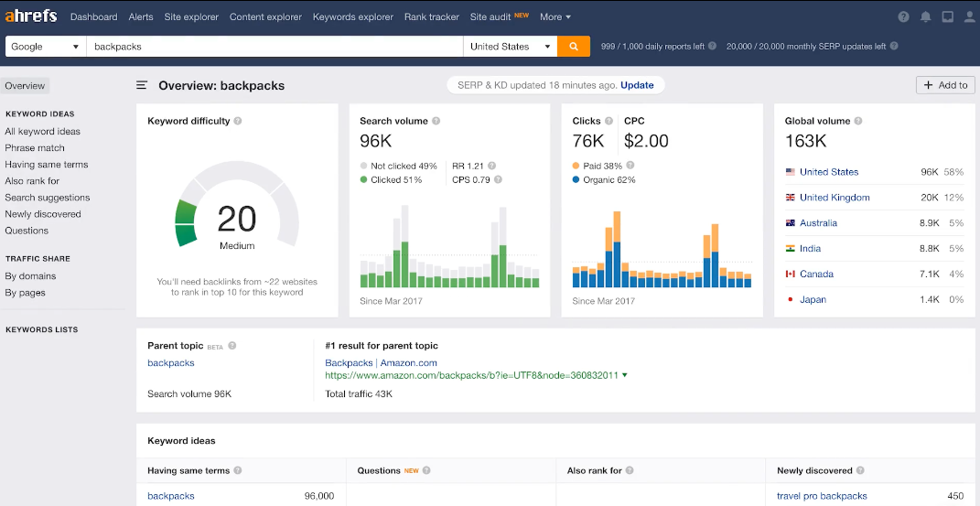The image size is (980, 506).
Task: Expand the Amazon URL dropdown arrow
Action: tap(625, 375)
